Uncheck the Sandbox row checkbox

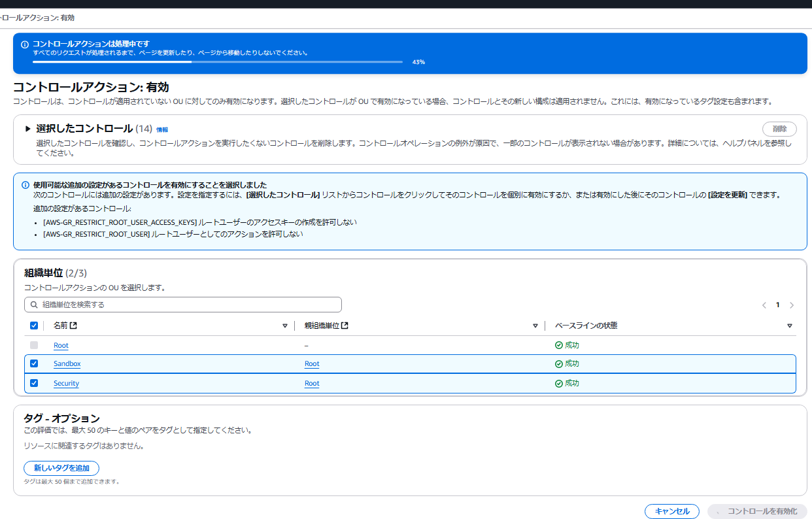(x=34, y=363)
